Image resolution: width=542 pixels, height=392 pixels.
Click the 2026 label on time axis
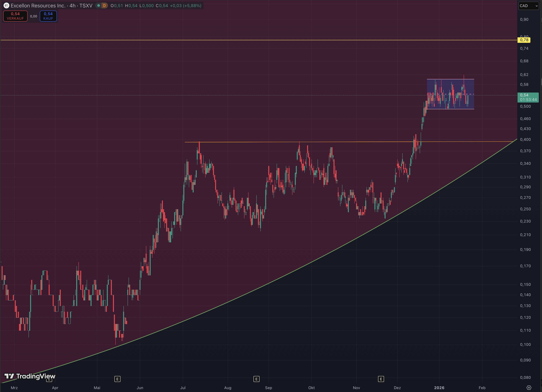[x=439, y=388]
